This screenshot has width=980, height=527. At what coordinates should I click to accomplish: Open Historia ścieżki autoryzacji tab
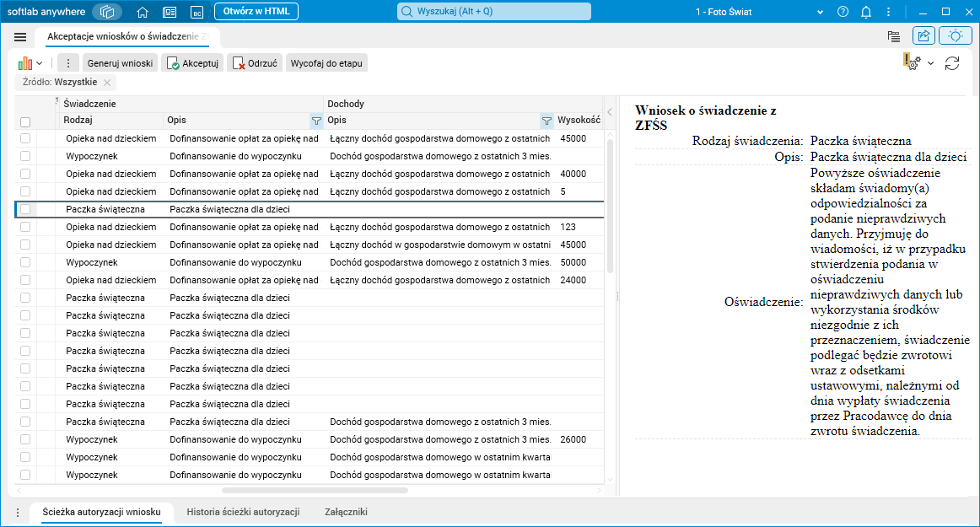coord(243,512)
